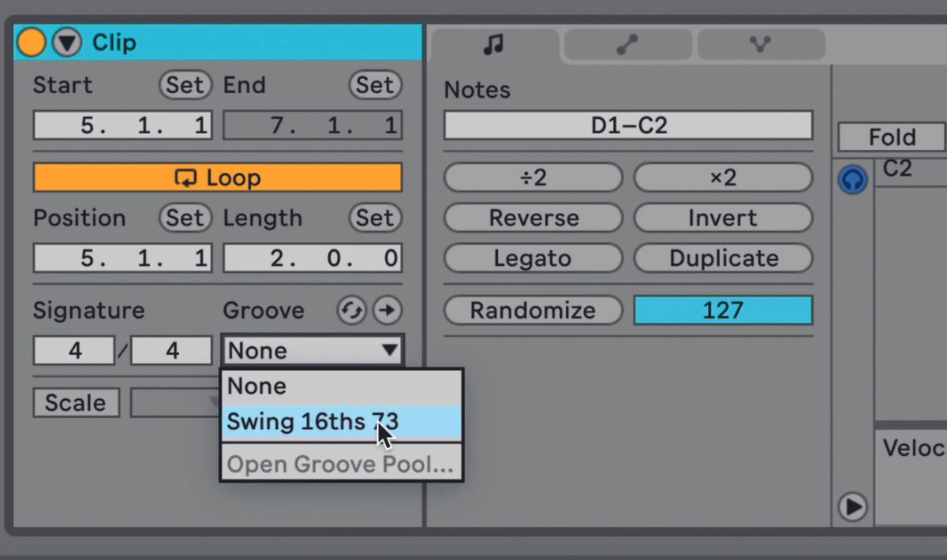Screen dimensions: 947x560
Task: Click the Duplicate button
Action: [x=723, y=258]
